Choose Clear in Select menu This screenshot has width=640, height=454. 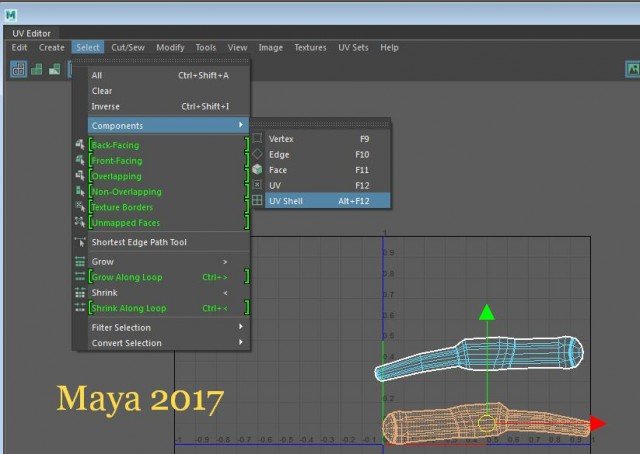coord(168,91)
